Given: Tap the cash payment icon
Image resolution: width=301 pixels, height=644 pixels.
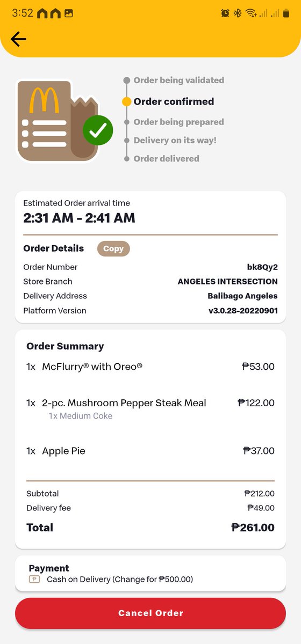Looking at the screenshot, I should pyautogui.click(x=34, y=580).
